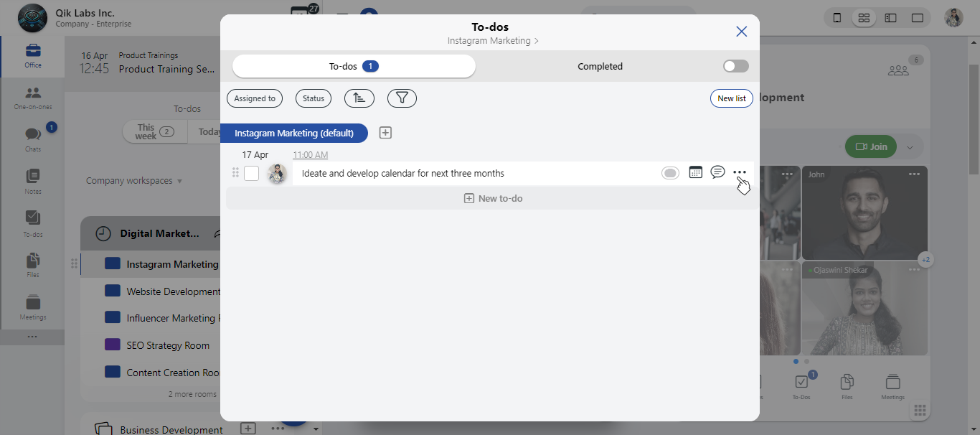Screen dimensions: 980x435
Task: Open the to-do calendar date icon
Action: click(x=695, y=172)
